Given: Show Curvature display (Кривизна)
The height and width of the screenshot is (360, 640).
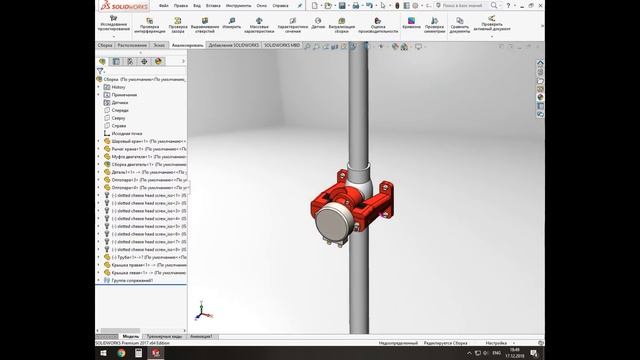Looking at the screenshot, I should 411,23.
